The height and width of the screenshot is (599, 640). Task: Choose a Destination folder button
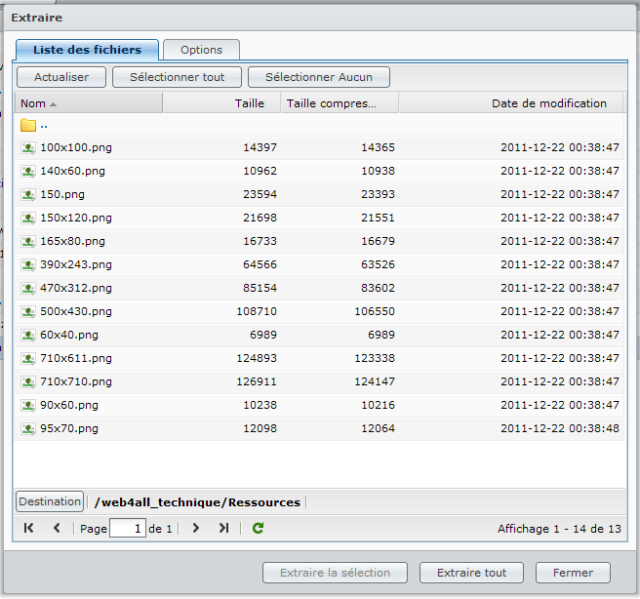50,502
